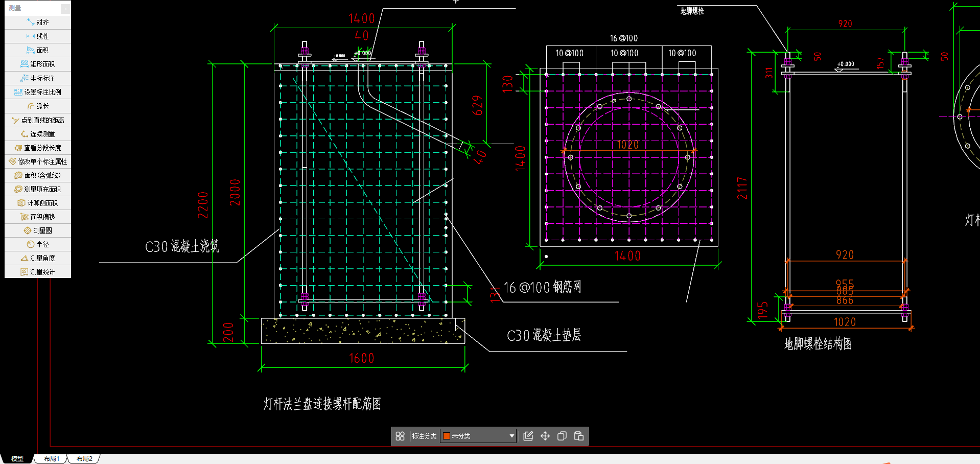This screenshot has height=464, width=980.
Task: Click 修改单个标注属性 to edit annotation
Action: point(38,161)
